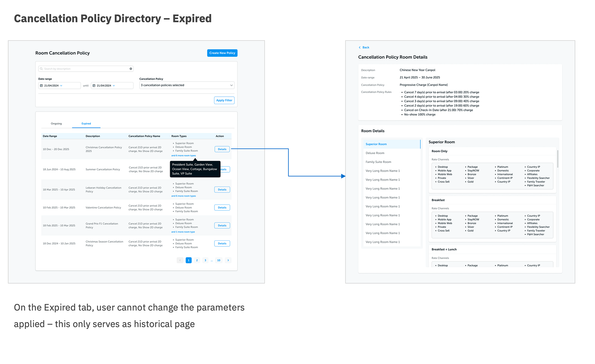Viewport: 595px width, 364px height.
Task: Show 6 more room types for Lebaran policy
Action: tap(183, 196)
